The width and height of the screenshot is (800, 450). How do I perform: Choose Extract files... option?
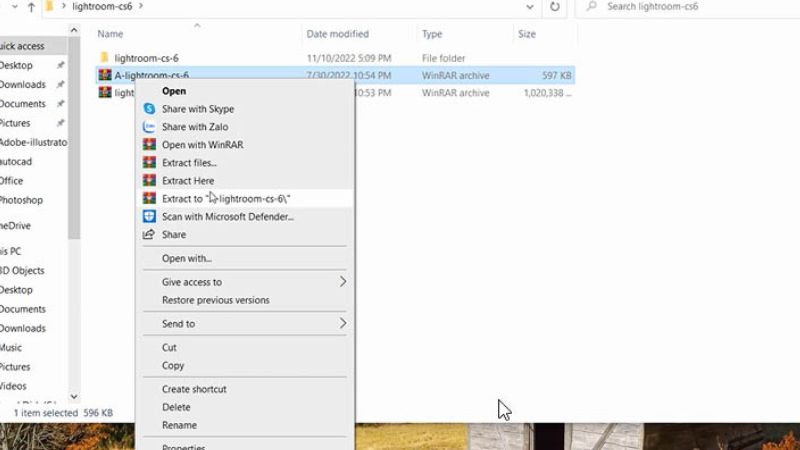(189, 163)
